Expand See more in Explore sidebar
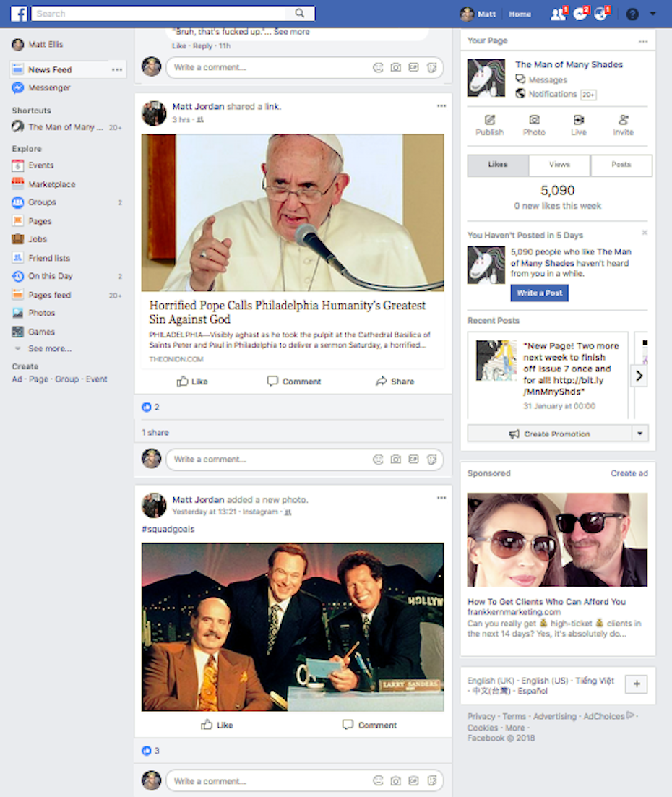The height and width of the screenshot is (797, 672). pyautogui.click(x=49, y=348)
